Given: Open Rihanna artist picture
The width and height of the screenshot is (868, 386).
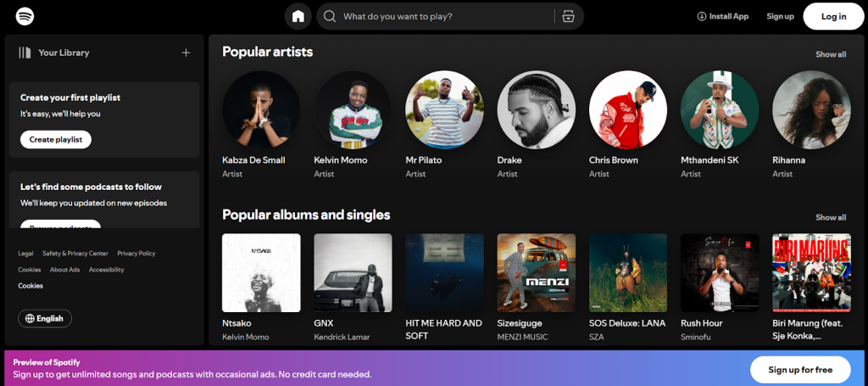Looking at the screenshot, I should (x=810, y=109).
